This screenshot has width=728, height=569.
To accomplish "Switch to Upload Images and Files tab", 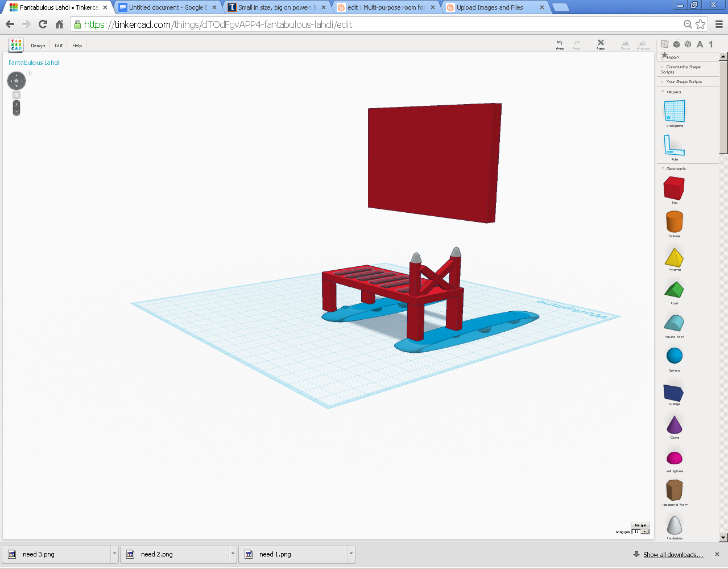I will click(x=495, y=7).
